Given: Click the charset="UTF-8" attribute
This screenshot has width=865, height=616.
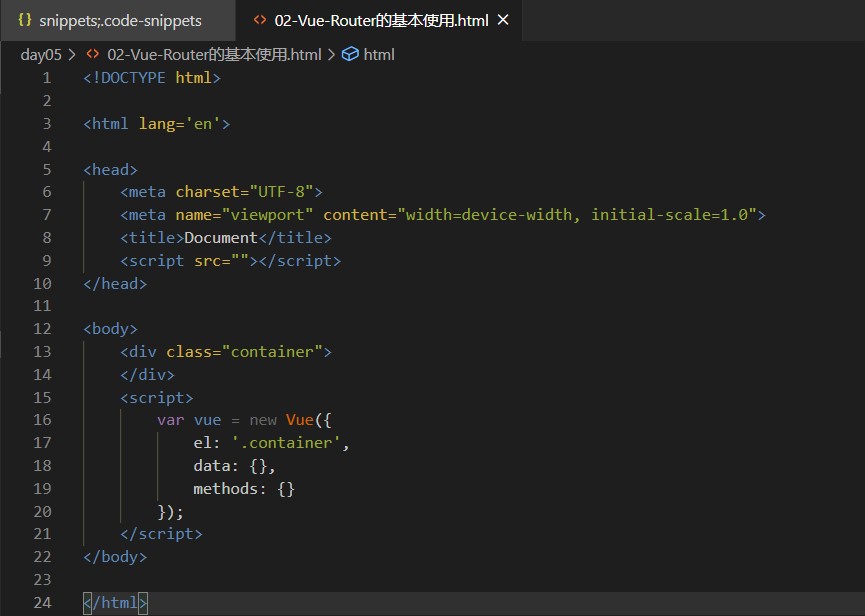Looking at the screenshot, I should tap(244, 192).
